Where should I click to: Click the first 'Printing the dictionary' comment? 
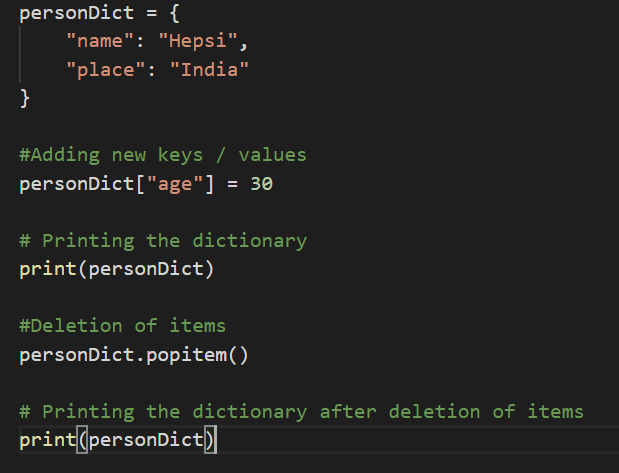tap(163, 241)
